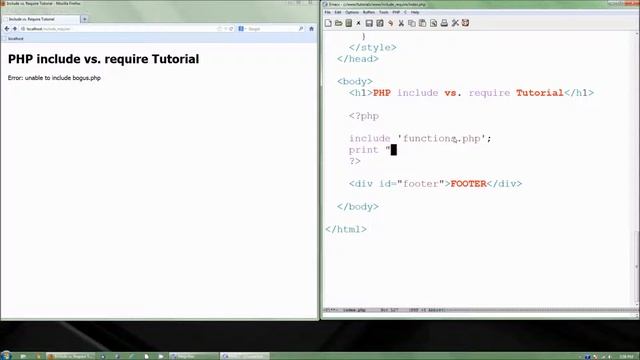Click Firefox Back arrow button
The width and height of the screenshot is (640, 360).
(7, 29)
